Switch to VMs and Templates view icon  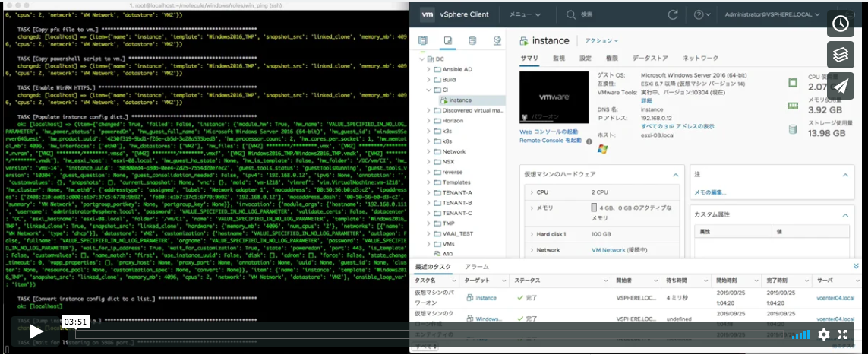(448, 40)
